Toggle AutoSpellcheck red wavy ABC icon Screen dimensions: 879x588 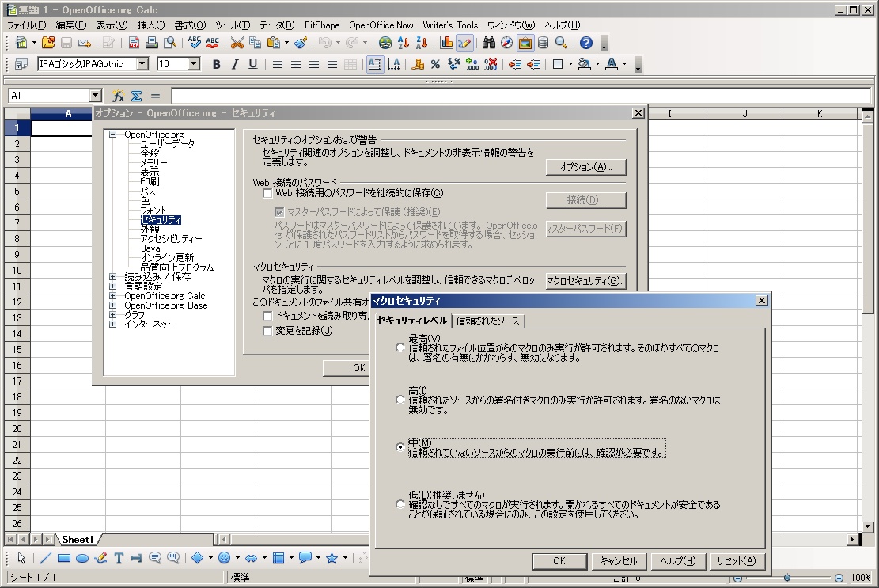[213, 43]
